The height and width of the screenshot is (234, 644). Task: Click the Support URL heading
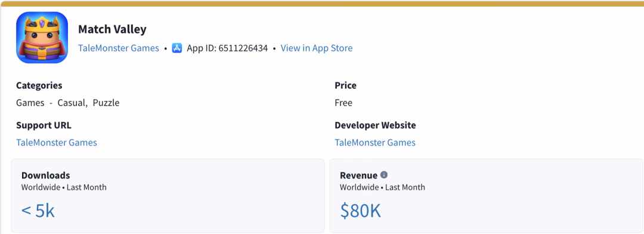(x=44, y=125)
